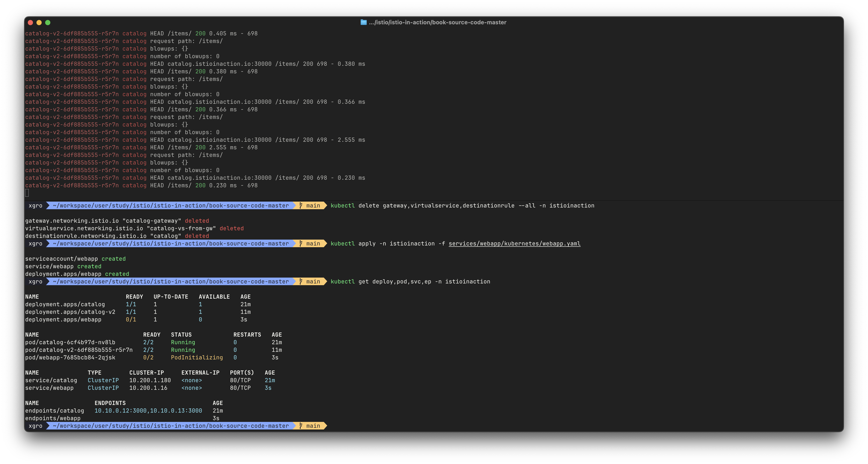The height and width of the screenshot is (464, 868).
Task: Click 'deployment.apps/webapp created' line
Action: pos(77,274)
